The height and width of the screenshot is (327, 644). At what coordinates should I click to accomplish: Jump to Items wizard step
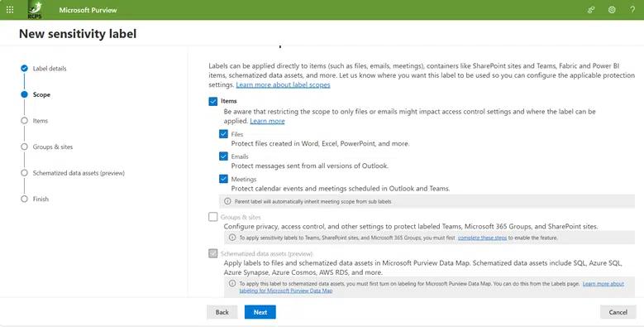(41, 121)
